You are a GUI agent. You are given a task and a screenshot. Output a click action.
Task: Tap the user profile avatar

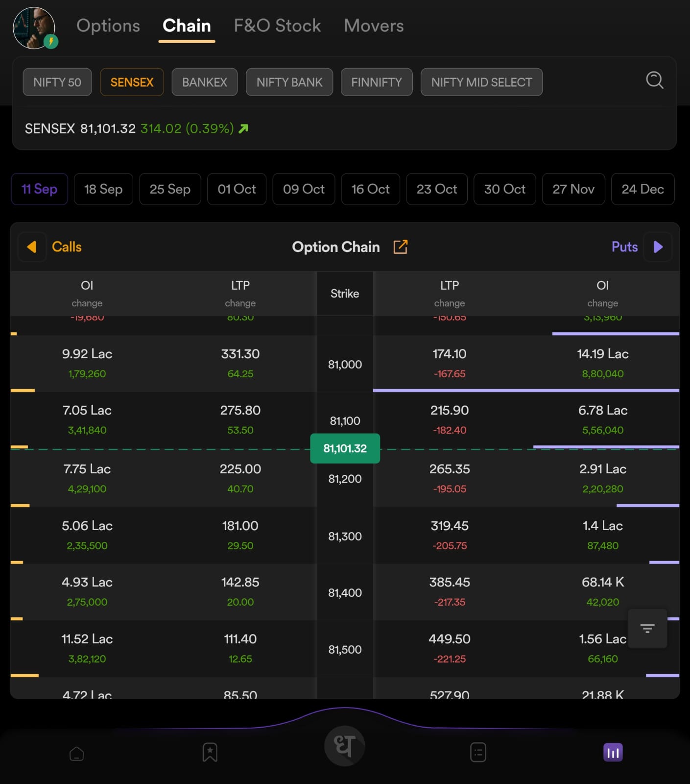click(x=34, y=28)
